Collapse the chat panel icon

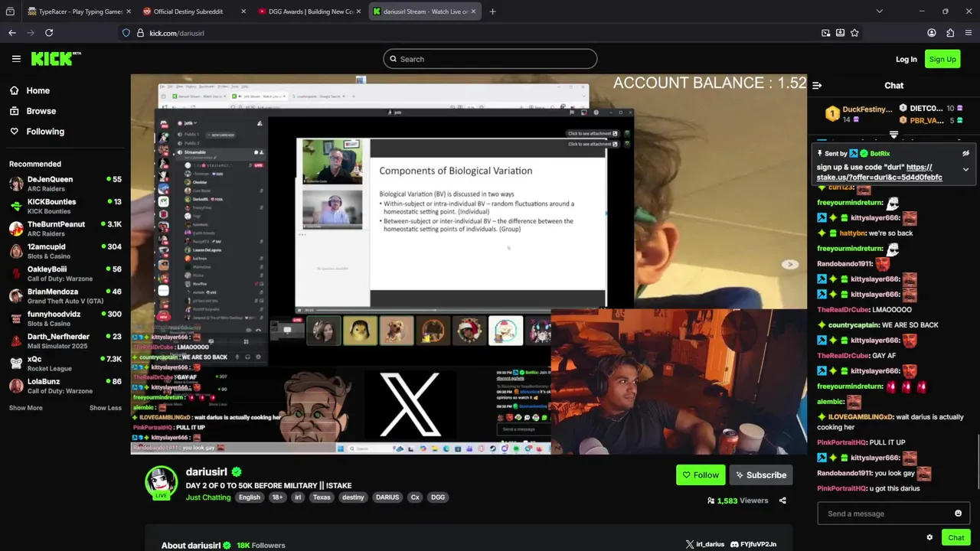[x=817, y=86]
